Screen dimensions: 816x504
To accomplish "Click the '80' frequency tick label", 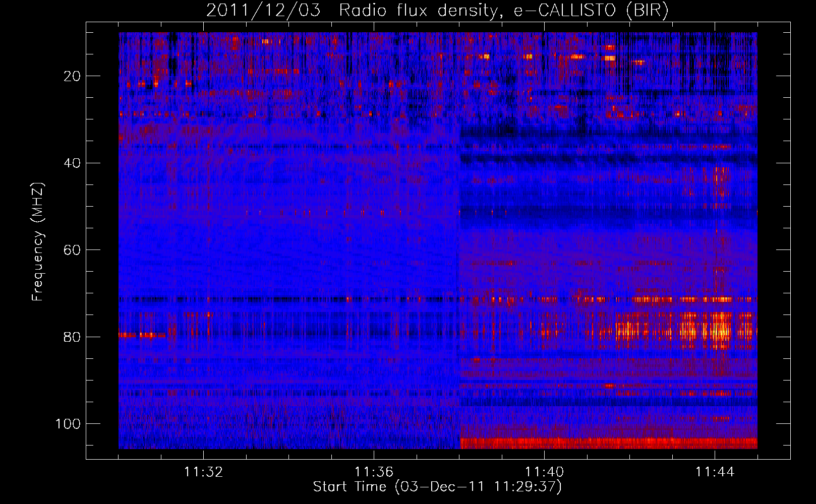I will tap(73, 337).
